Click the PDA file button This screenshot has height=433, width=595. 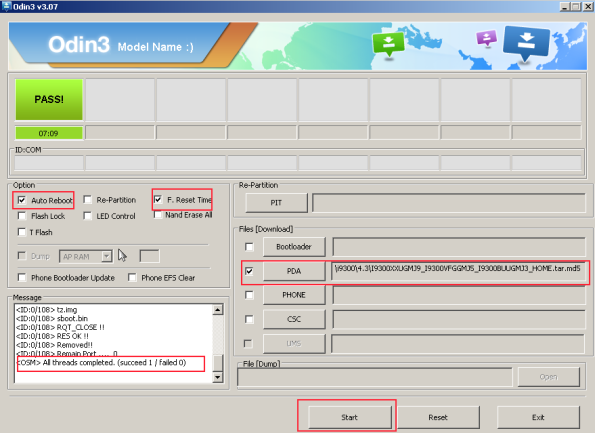[294, 271]
